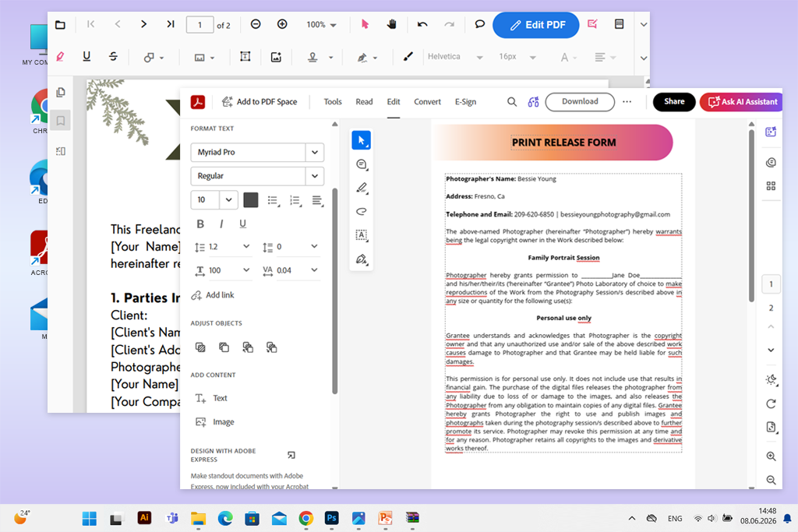
Task: Open the stamp tool in back toolbar
Action: pos(313,57)
